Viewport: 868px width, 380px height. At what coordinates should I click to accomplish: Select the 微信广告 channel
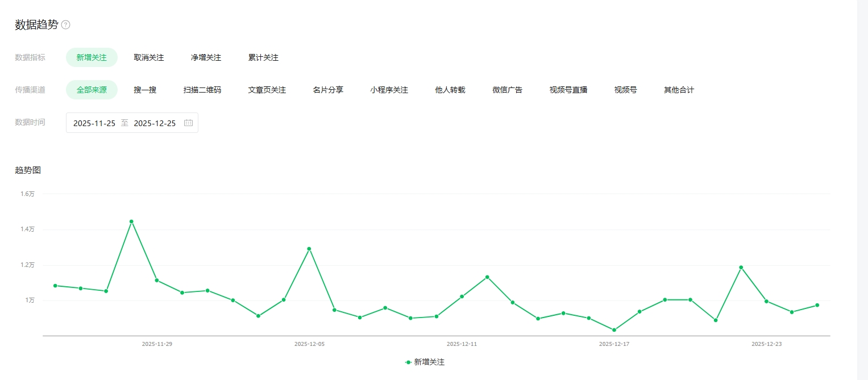507,90
